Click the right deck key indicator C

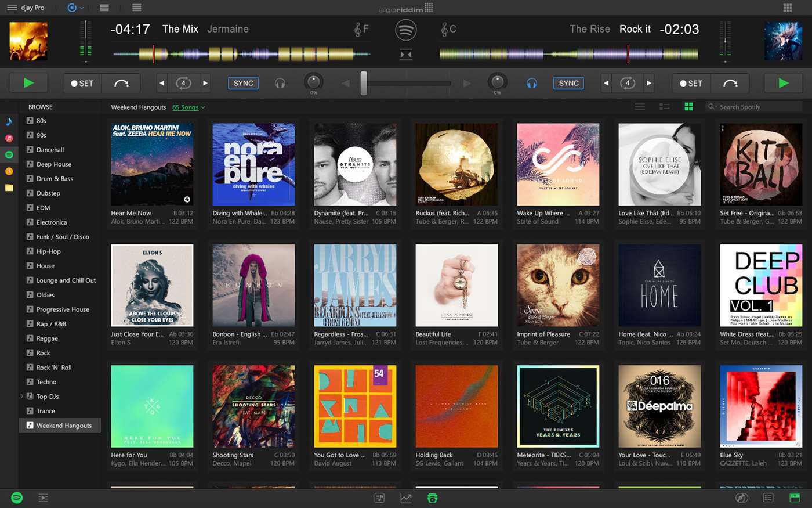(x=449, y=29)
